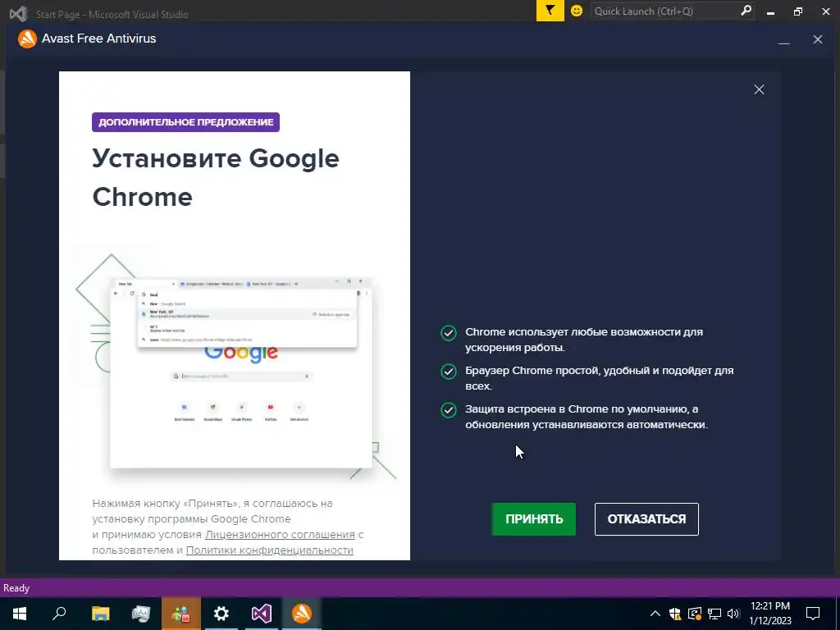Click checkmark icon beside ускорения работы text
The width and height of the screenshot is (840, 630).
(449, 333)
